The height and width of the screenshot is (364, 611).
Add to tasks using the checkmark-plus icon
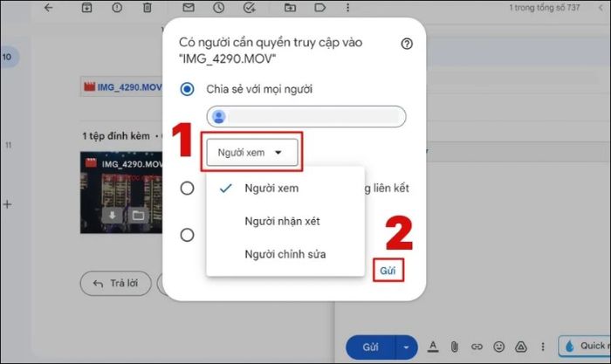tap(249, 7)
